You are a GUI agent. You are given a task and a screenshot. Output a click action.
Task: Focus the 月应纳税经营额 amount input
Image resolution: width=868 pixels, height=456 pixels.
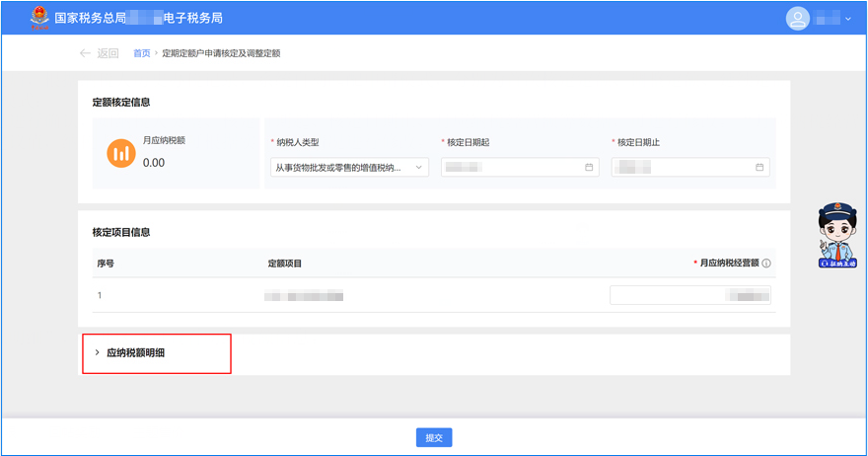(x=689, y=295)
